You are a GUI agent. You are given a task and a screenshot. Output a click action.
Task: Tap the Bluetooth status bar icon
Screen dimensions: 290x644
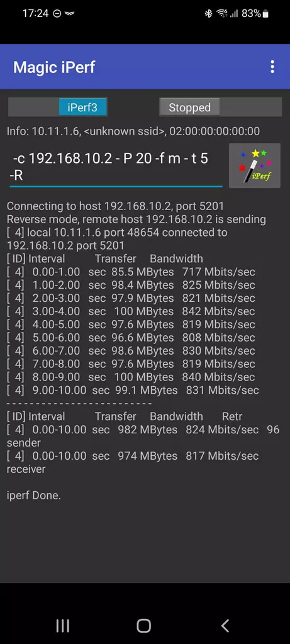[208, 14]
